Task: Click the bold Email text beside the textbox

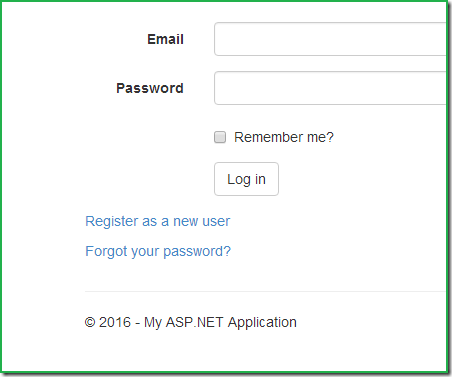Action: [165, 39]
